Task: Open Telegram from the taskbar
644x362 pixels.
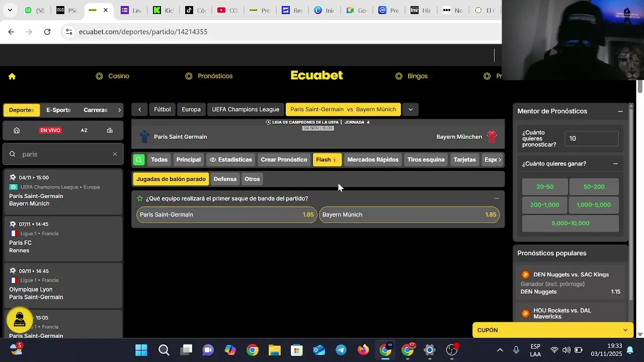Action: pos(341,350)
